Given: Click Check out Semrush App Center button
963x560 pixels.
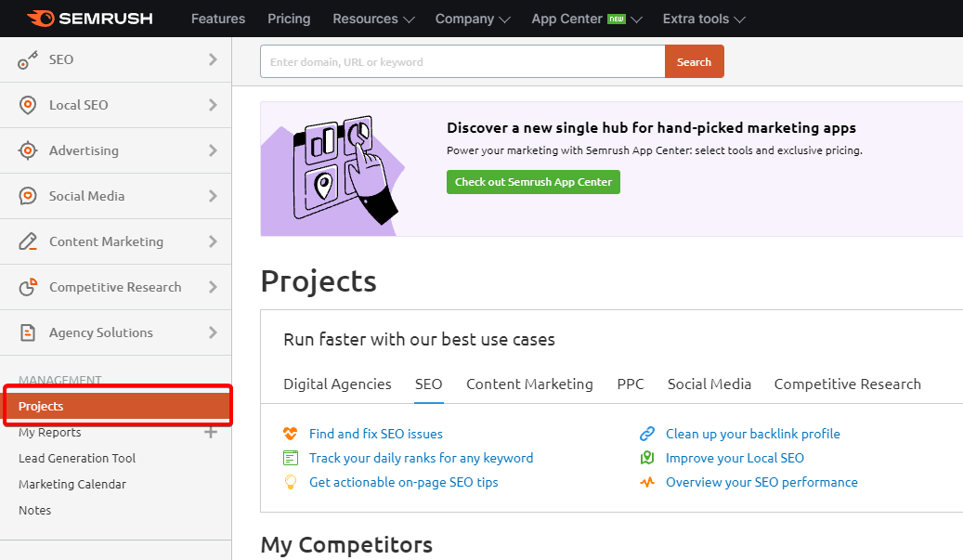Looking at the screenshot, I should [x=533, y=182].
